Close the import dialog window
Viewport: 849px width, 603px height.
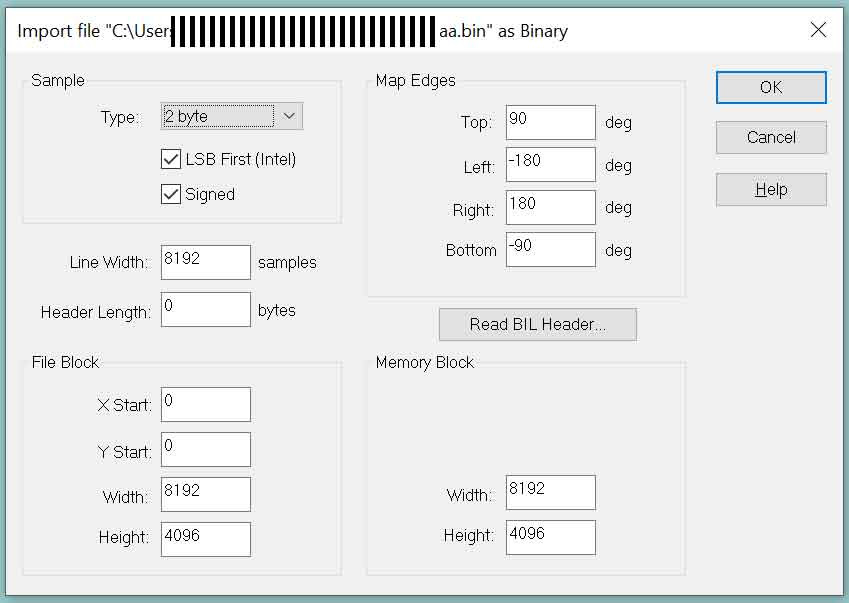[x=818, y=30]
